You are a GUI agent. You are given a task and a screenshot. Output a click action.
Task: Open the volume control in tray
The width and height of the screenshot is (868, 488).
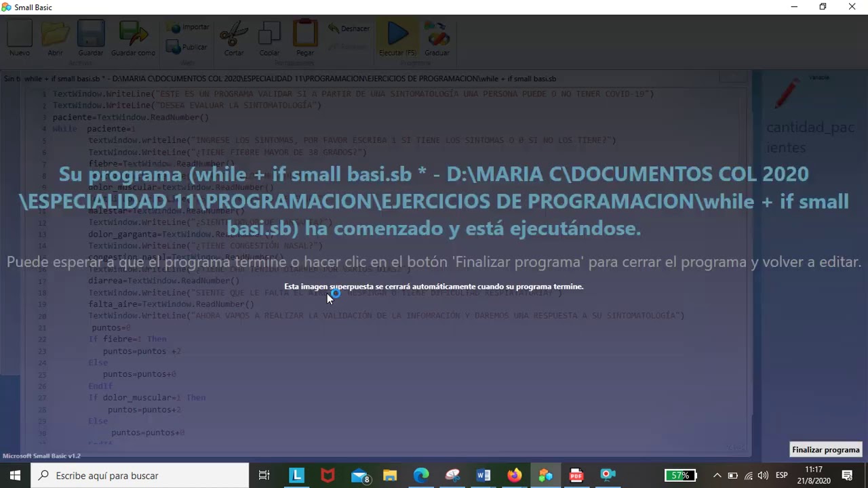(x=764, y=476)
